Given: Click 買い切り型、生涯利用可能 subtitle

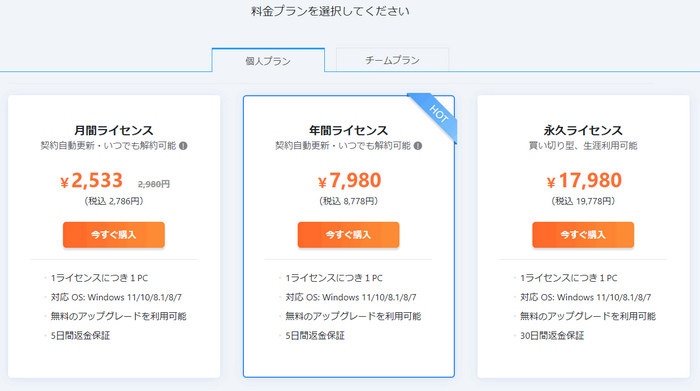Looking at the screenshot, I should [583, 146].
